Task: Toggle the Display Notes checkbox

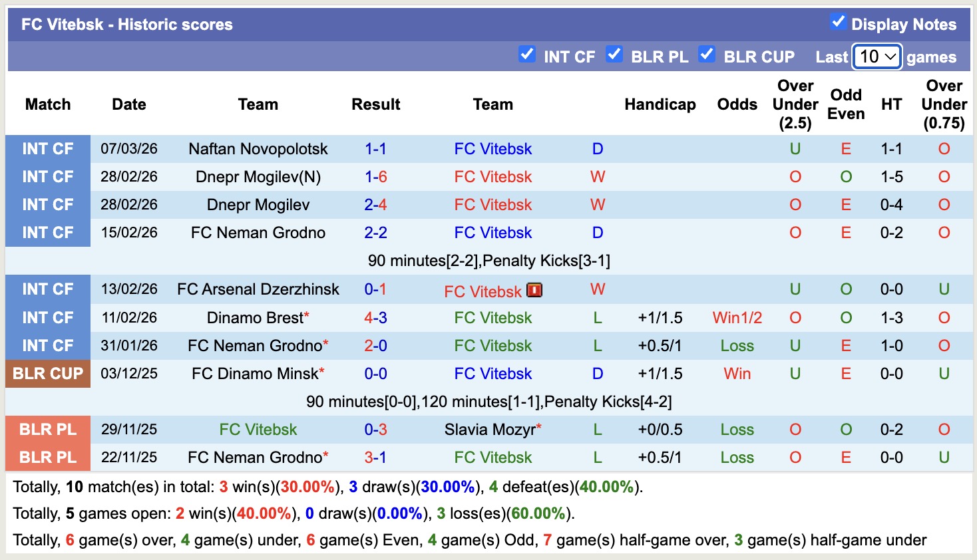Action: 839,22
